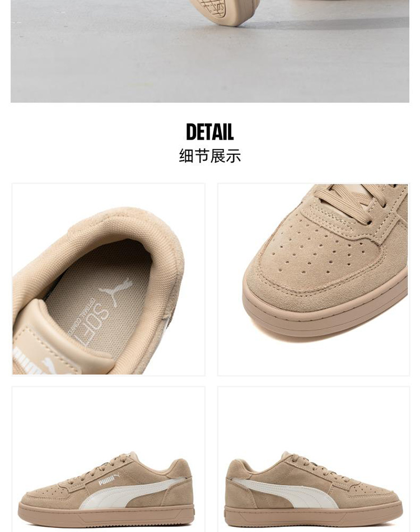Select the 细节展示 subtitle text
Viewport: 420px width, 532px height.
[210, 156]
